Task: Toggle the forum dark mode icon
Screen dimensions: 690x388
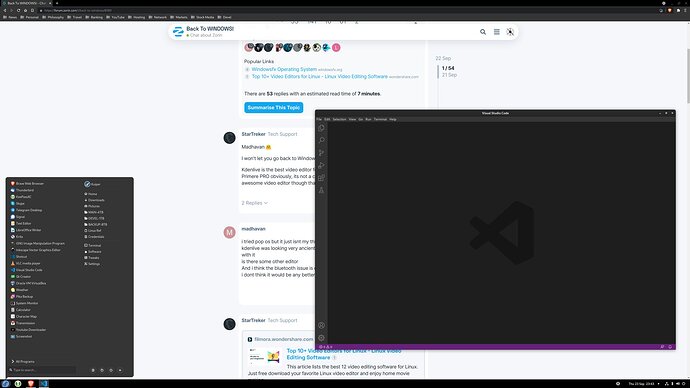Action: [510, 32]
